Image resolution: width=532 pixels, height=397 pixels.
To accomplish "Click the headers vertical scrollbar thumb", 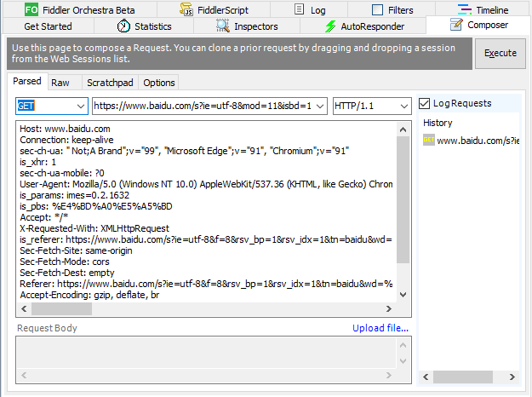I will click(x=403, y=199).
